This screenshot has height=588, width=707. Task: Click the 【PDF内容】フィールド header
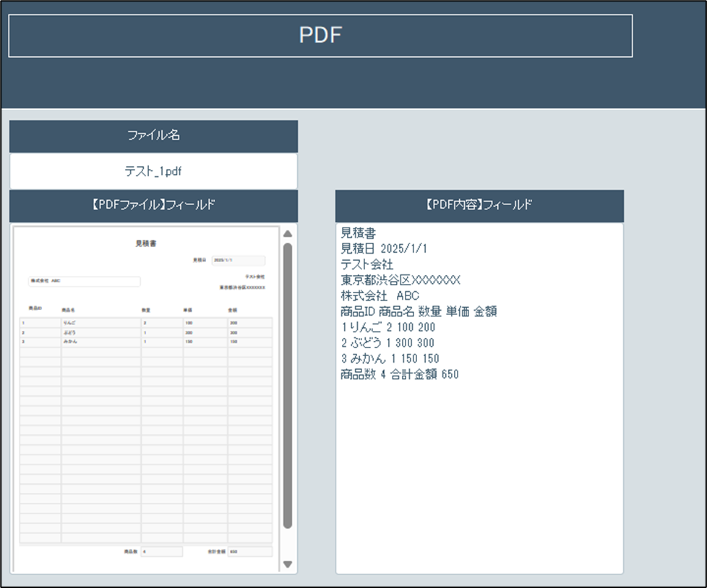pos(479,206)
